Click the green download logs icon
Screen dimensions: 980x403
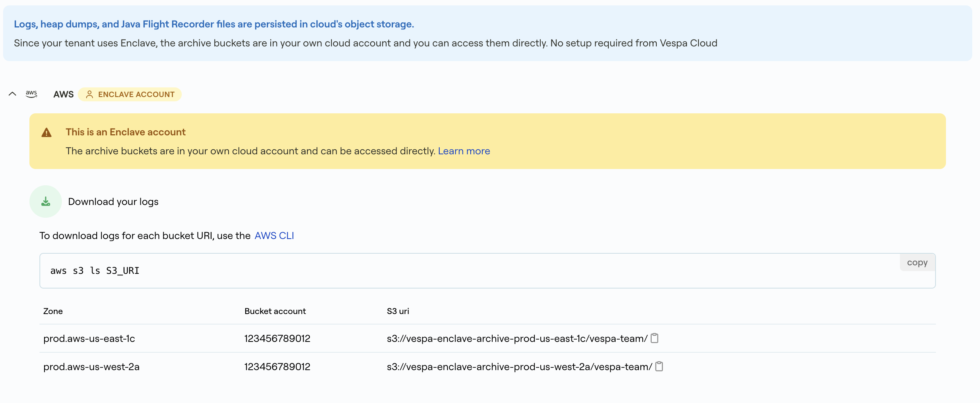pos(46,201)
